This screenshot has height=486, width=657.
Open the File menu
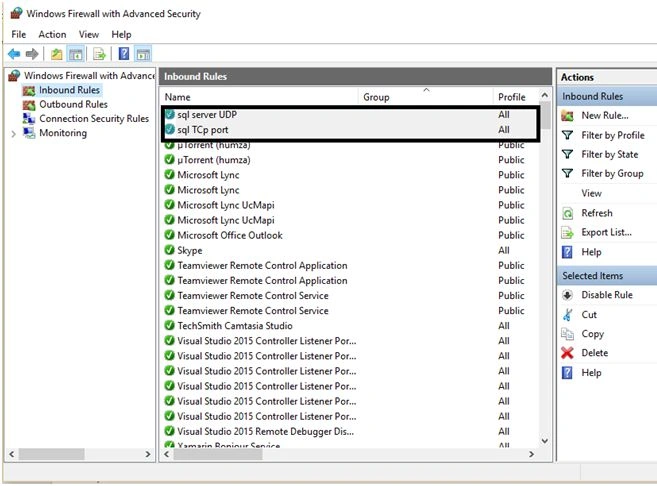point(18,34)
